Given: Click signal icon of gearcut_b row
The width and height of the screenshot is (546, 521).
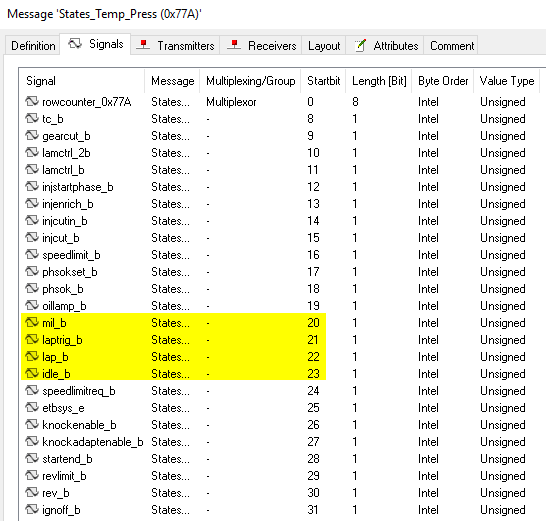Looking at the screenshot, I should click(x=32, y=135).
